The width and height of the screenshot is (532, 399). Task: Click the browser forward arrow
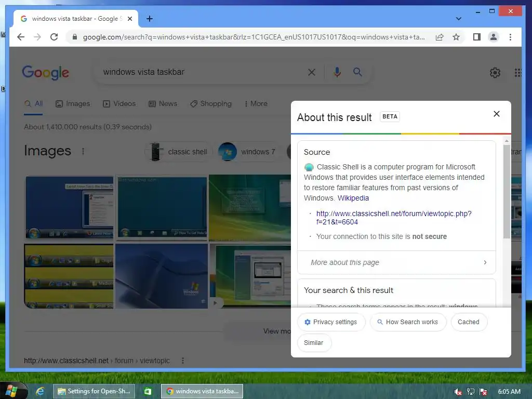click(37, 37)
